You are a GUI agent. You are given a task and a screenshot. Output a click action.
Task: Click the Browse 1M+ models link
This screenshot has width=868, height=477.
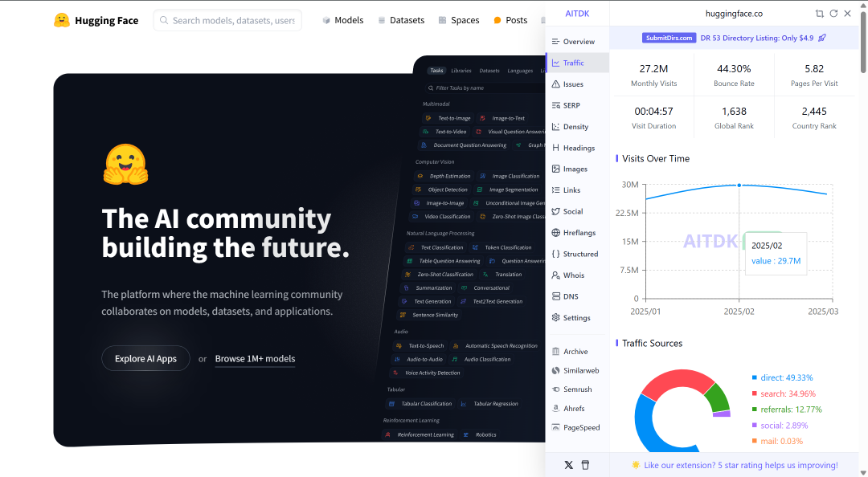[x=256, y=359]
